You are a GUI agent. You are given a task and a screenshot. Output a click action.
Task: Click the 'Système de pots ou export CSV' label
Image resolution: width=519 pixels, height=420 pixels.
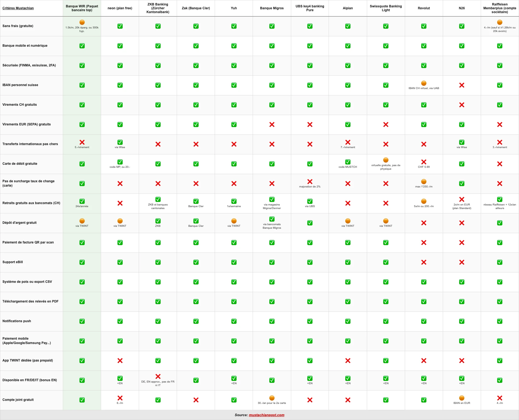coord(27,282)
